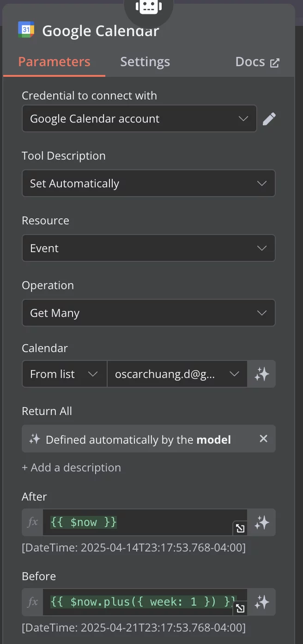Switch to the Settings tab
This screenshot has height=644, width=303.
tap(145, 62)
